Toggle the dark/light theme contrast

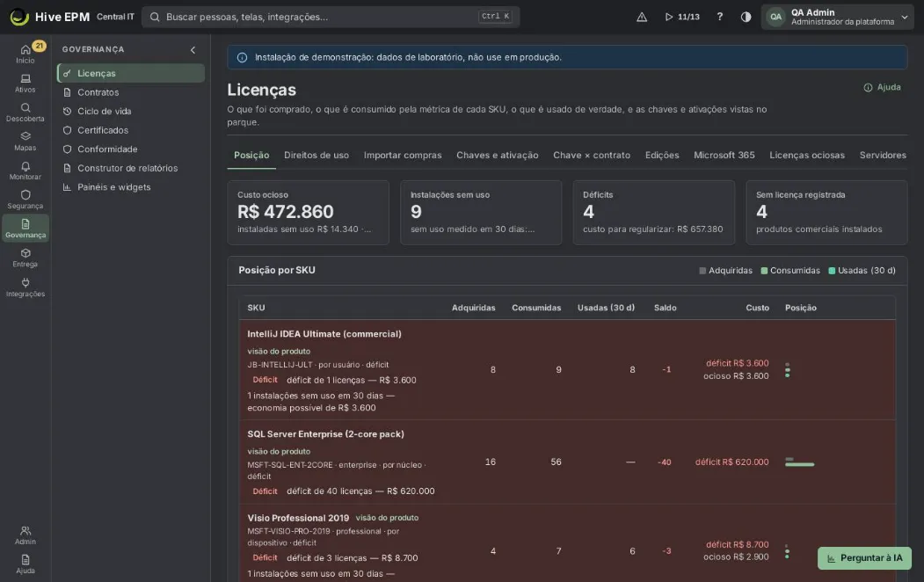[746, 17]
